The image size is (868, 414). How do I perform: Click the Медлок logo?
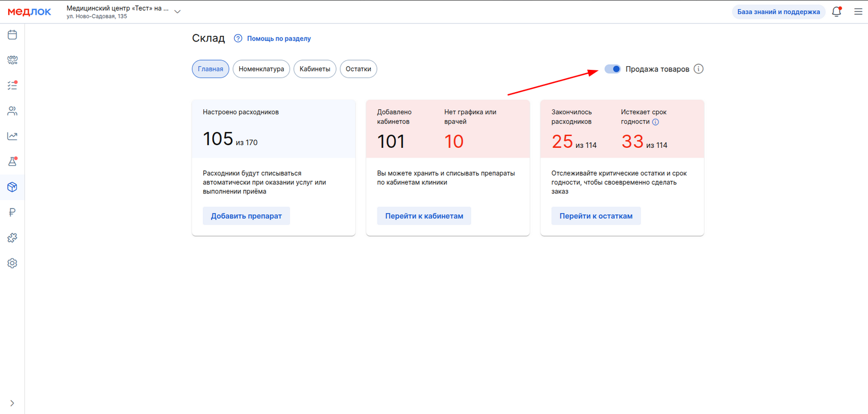29,12
